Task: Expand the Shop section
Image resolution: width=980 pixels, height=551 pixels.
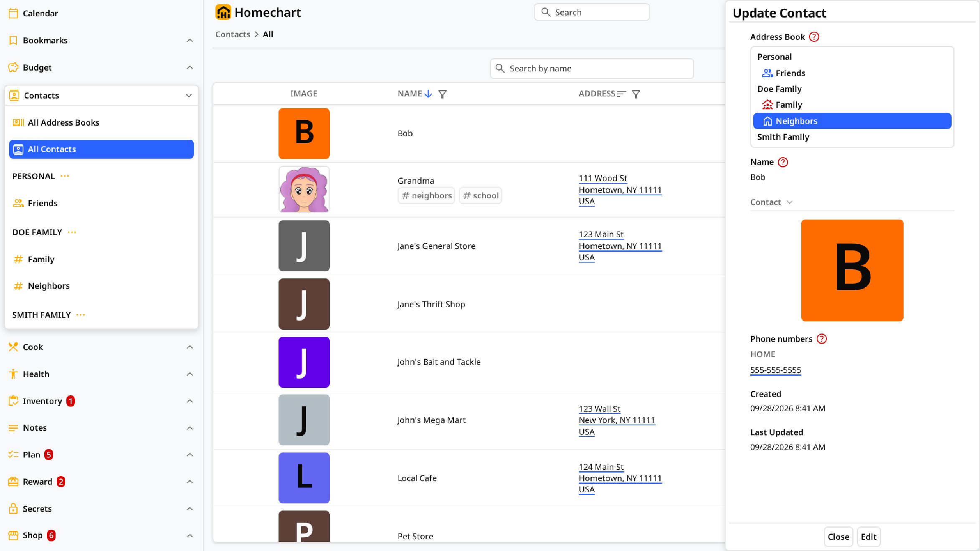Action: pos(190,536)
